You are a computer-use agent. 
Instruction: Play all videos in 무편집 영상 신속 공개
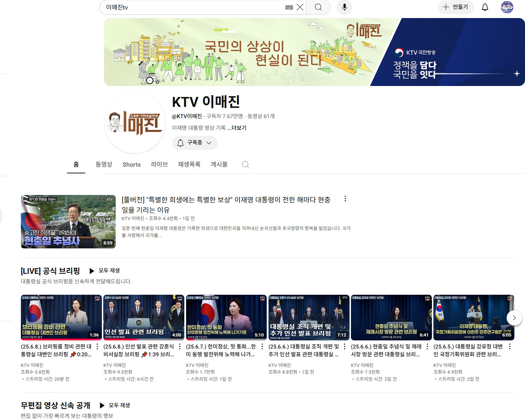click(x=115, y=405)
